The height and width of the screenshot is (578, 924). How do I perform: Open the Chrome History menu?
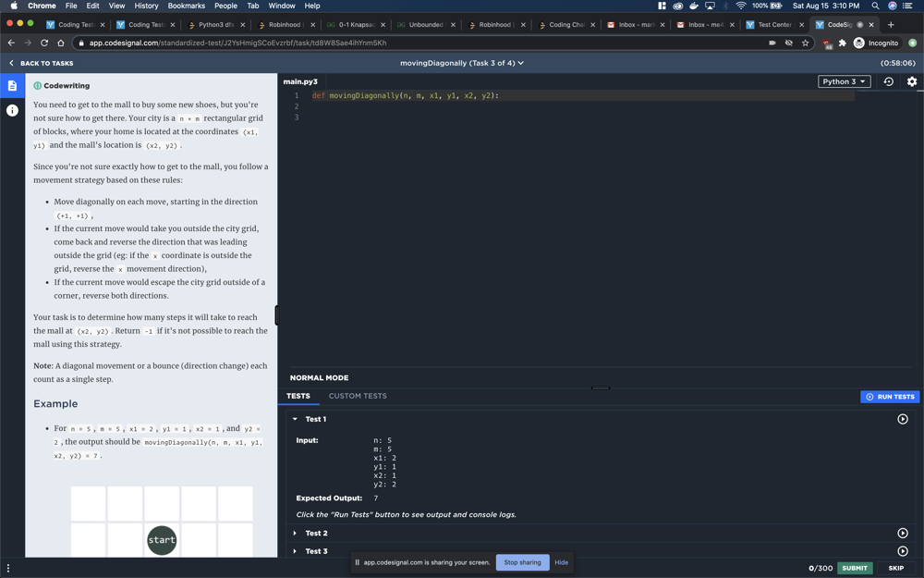[146, 6]
